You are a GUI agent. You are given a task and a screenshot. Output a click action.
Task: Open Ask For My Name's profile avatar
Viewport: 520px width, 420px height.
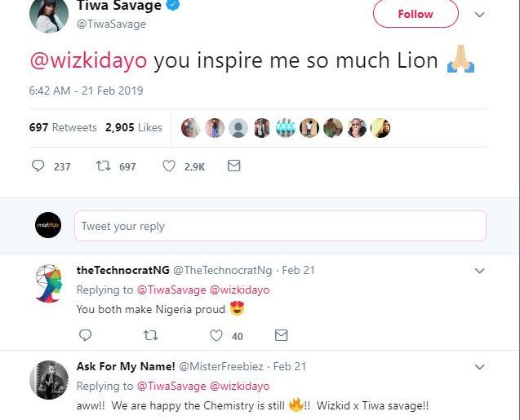[x=49, y=379]
